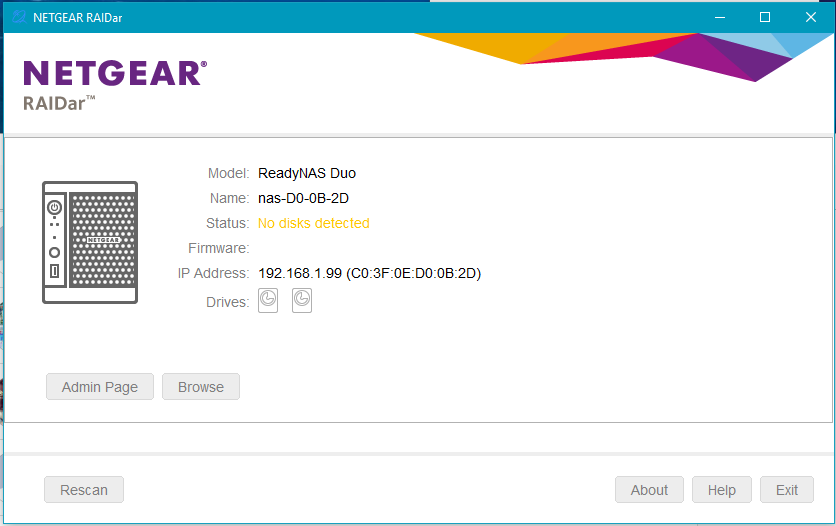This screenshot has height=526, width=836.
Task: Maximize the RAIDar window
Action: pos(765,17)
